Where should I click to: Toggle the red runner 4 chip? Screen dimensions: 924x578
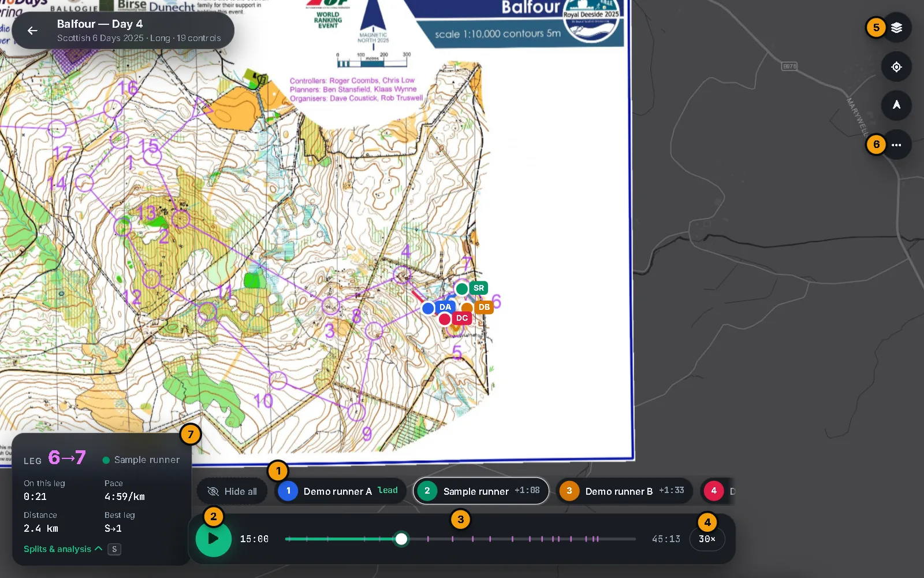coord(717,491)
